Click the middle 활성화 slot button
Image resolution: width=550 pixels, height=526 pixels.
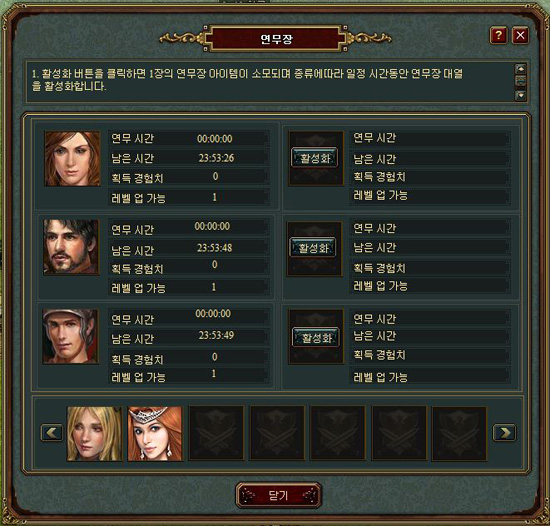click(313, 248)
